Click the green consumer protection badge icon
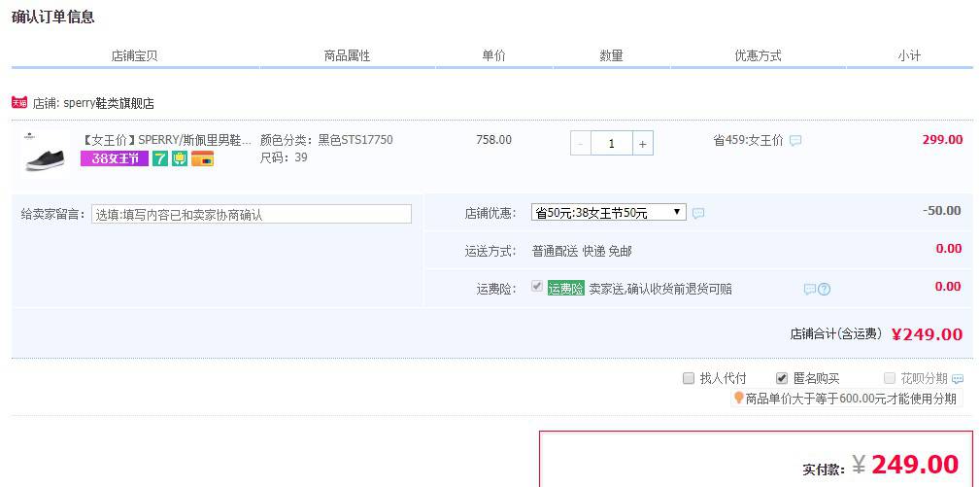The height and width of the screenshot is (487, 980). pyautogui.click(x=180, y=158)
